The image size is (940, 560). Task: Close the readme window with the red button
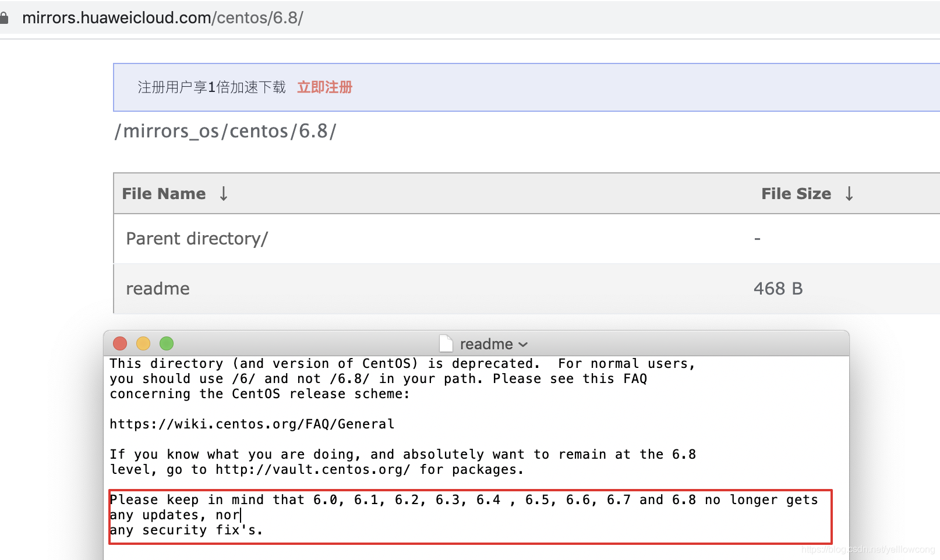click(x=120, y=343)
